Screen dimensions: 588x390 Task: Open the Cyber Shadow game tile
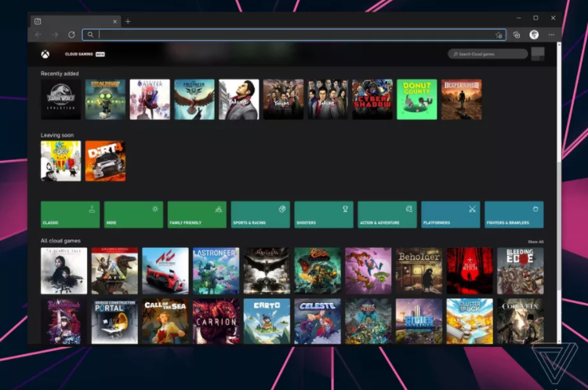372,100
